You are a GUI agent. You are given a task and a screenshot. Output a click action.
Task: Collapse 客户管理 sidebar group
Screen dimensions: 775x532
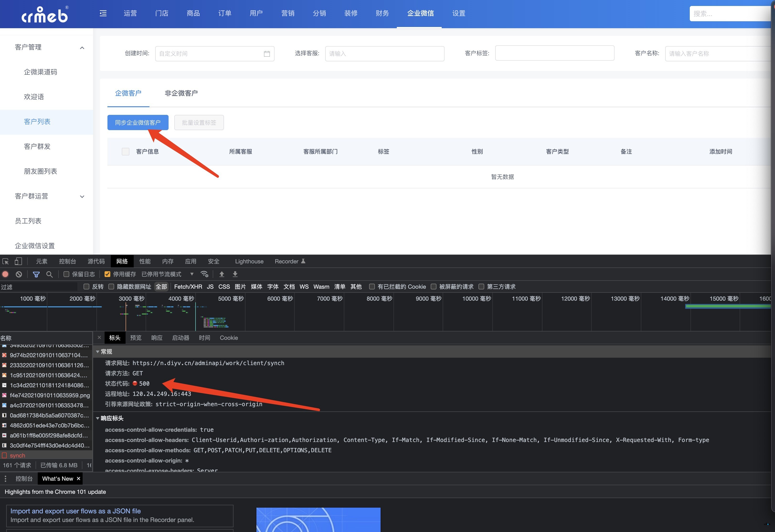pos(47,47)
